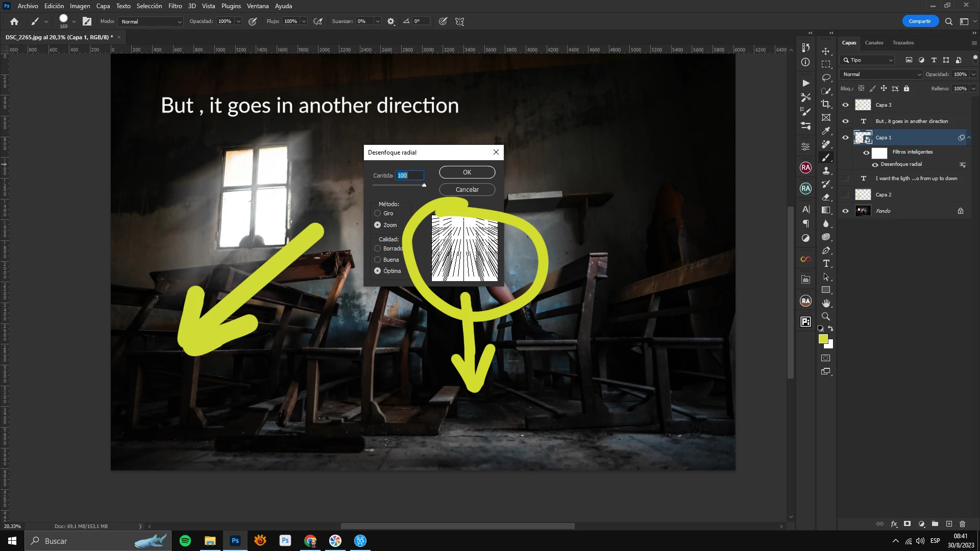Click the Cantidad amount input field
This screenshot has width=980, height=551.
click(409, 176)
